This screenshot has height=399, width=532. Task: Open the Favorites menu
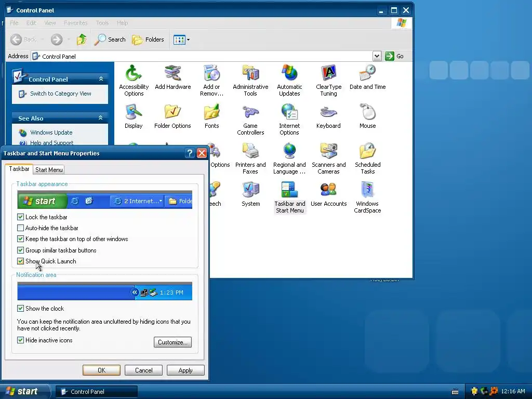76,23
